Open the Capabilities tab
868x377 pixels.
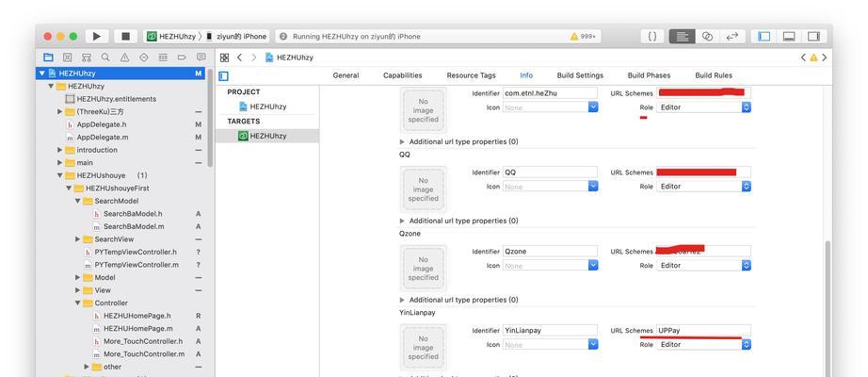[402, 75]
